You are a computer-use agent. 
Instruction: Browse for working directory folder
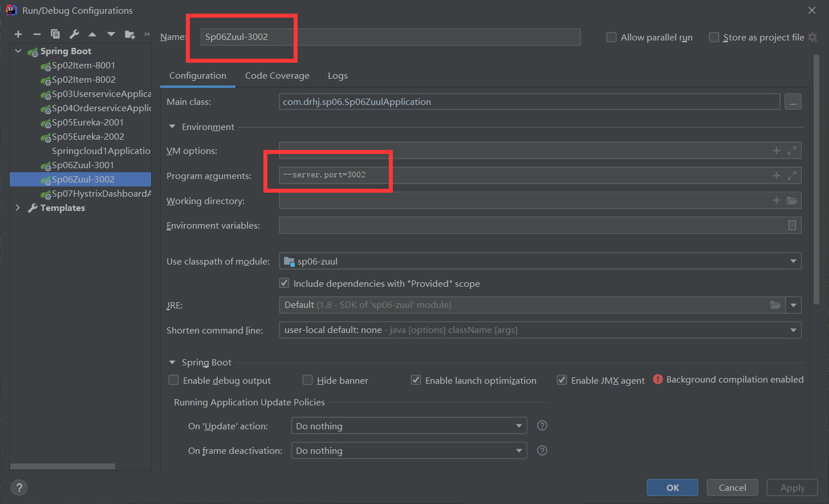point(792,200)
